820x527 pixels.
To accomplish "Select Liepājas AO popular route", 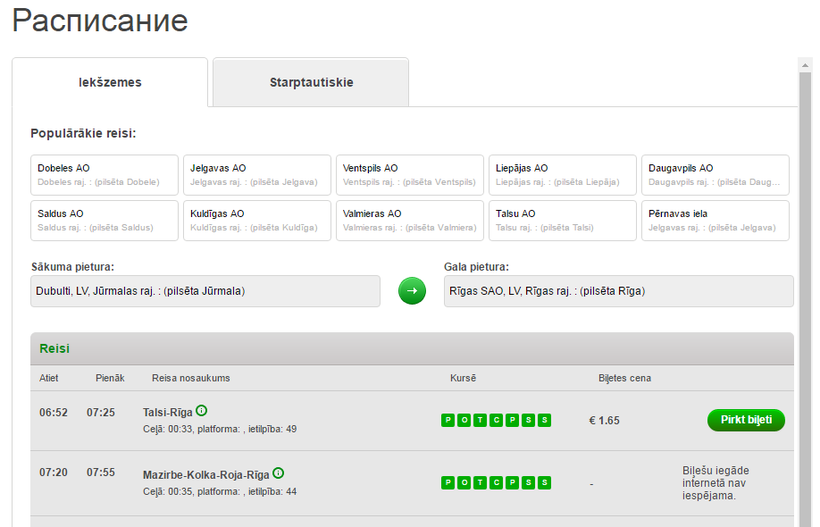I will tap(562, 175).
